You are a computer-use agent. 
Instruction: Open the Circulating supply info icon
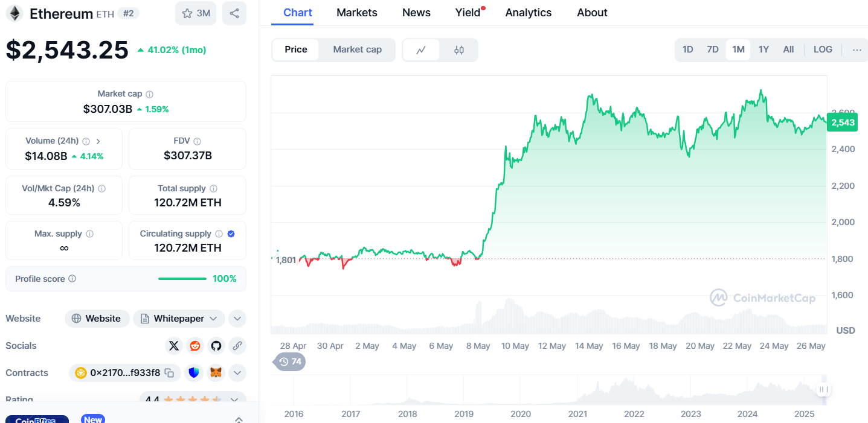219,234
